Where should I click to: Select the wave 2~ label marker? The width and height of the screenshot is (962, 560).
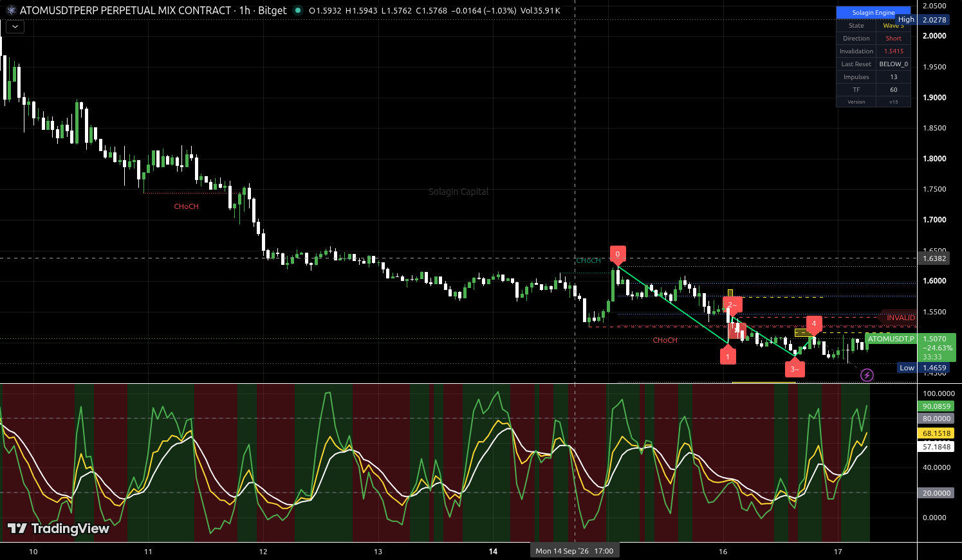click(732, 305)
